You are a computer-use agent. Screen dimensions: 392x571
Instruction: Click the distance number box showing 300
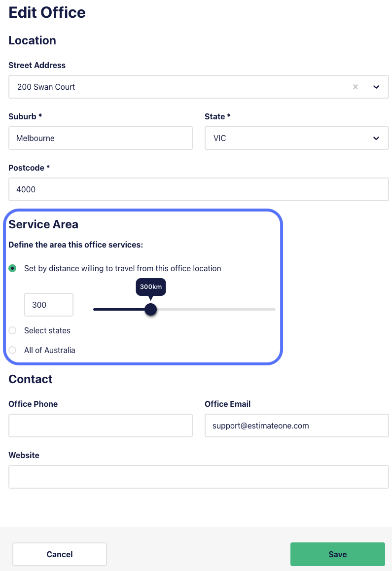(x=49, y=305)
